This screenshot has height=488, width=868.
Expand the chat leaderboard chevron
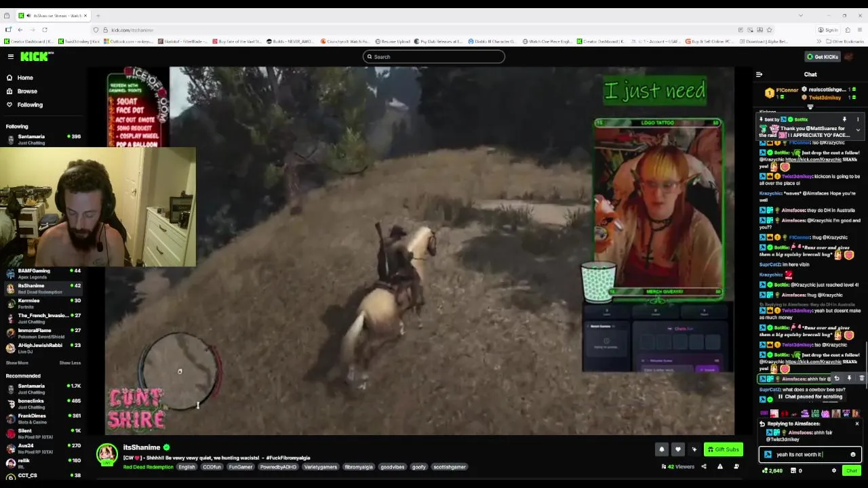click(x=810, y=107)
